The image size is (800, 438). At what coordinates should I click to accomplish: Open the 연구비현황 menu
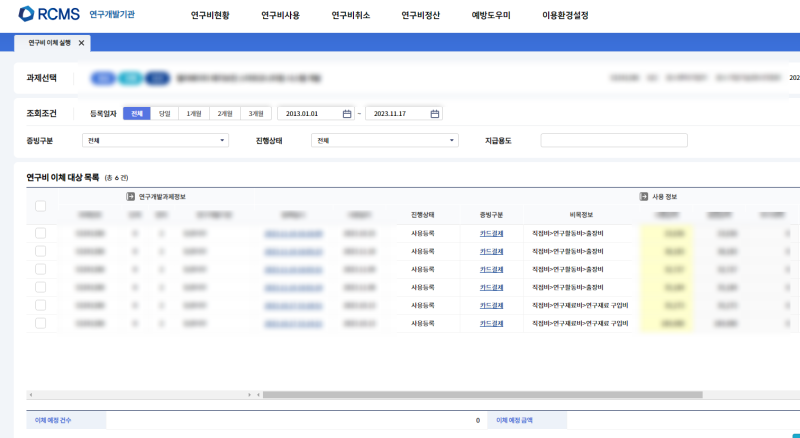210,15
